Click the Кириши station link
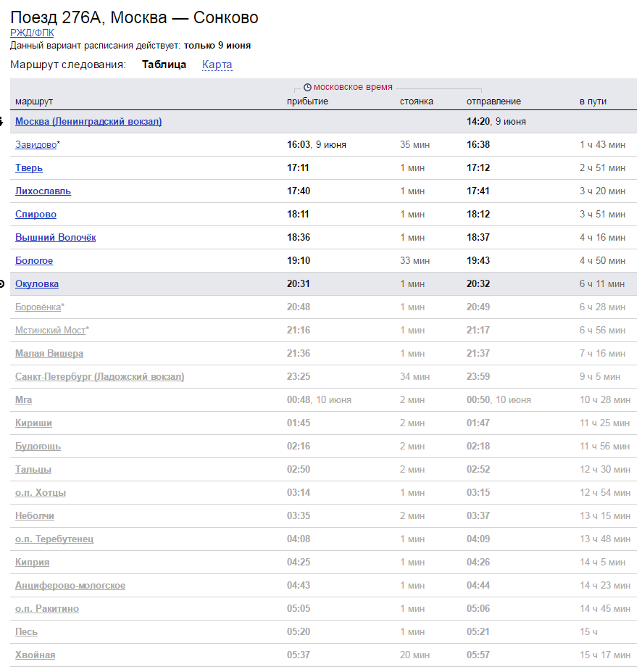Image resolution: width=642 pixels, height=672 pixels. pyautogui.click(x=33, y=423)
